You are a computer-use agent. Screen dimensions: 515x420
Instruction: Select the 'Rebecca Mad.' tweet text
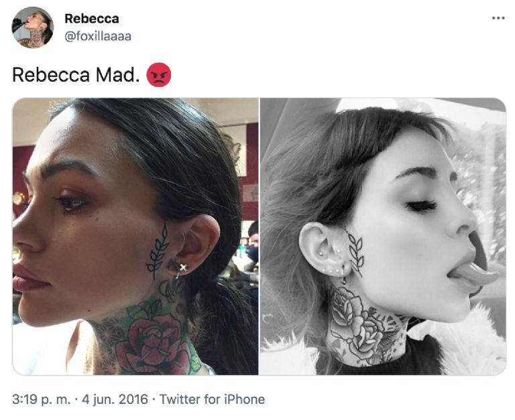tap(74, 75)
